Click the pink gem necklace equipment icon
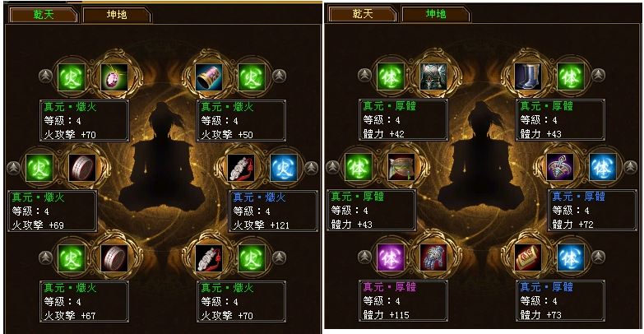This screenshot has height=334, width=644. point(114,77)
